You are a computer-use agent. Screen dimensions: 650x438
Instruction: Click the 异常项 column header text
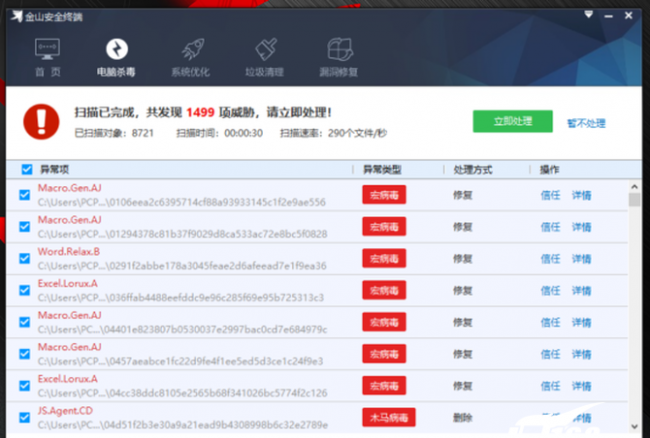[x=54, y=169]
